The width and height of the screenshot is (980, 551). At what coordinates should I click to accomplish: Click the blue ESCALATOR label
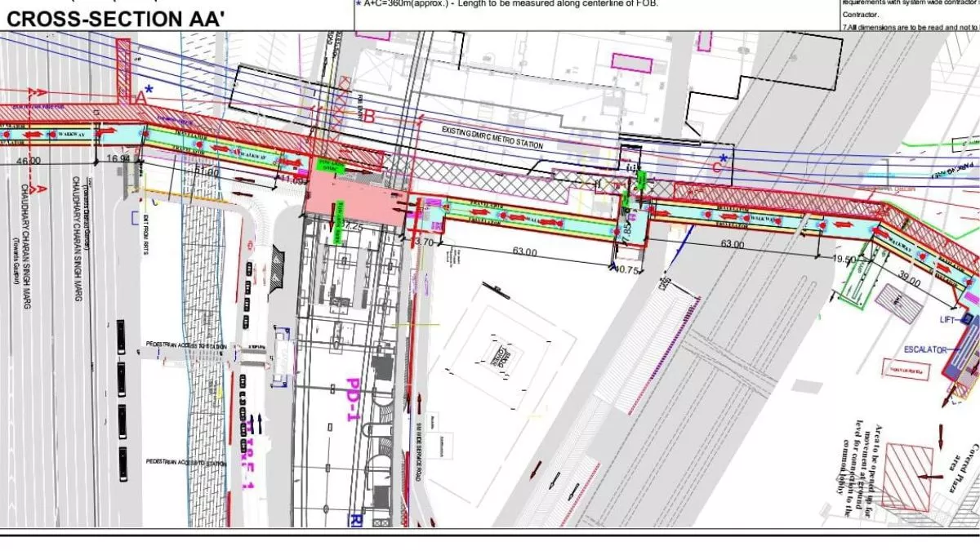pyautogui.click(x=924, y=349)
